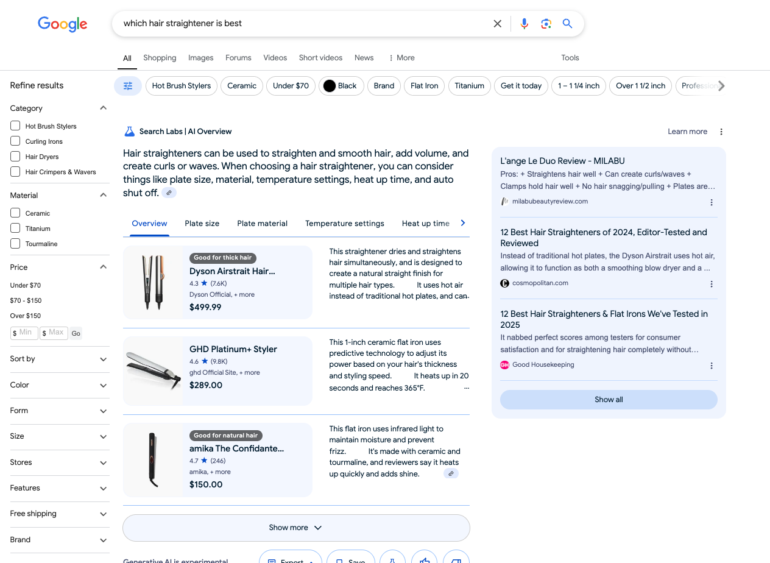Click the Min price input field
The image size is (770, 563).
tap(24, 333)
